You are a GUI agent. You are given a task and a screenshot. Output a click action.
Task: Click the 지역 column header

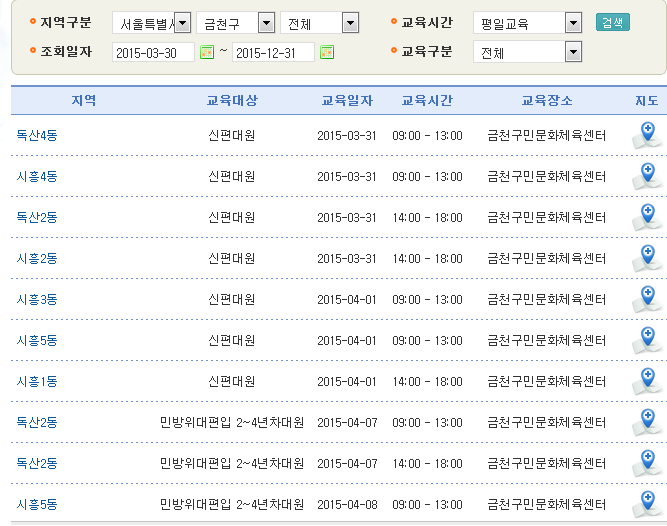84,100
